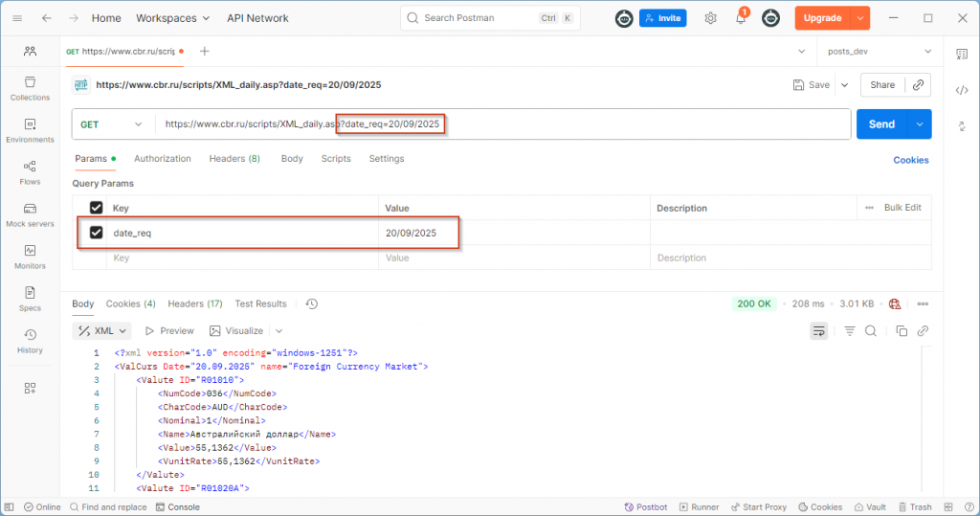This screenshot has width=980, height=516.
Task: Open the Headers (17) response tab
Action: [195, 304]
